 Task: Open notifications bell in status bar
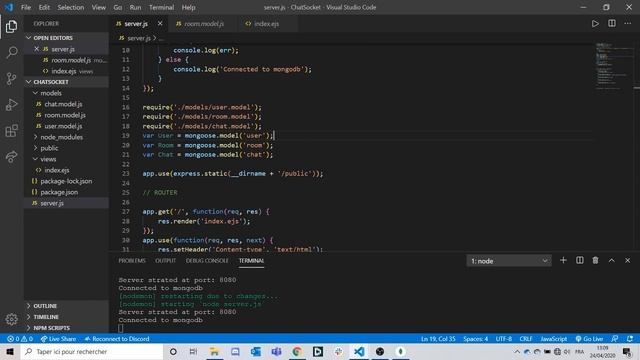pos(630,339)
